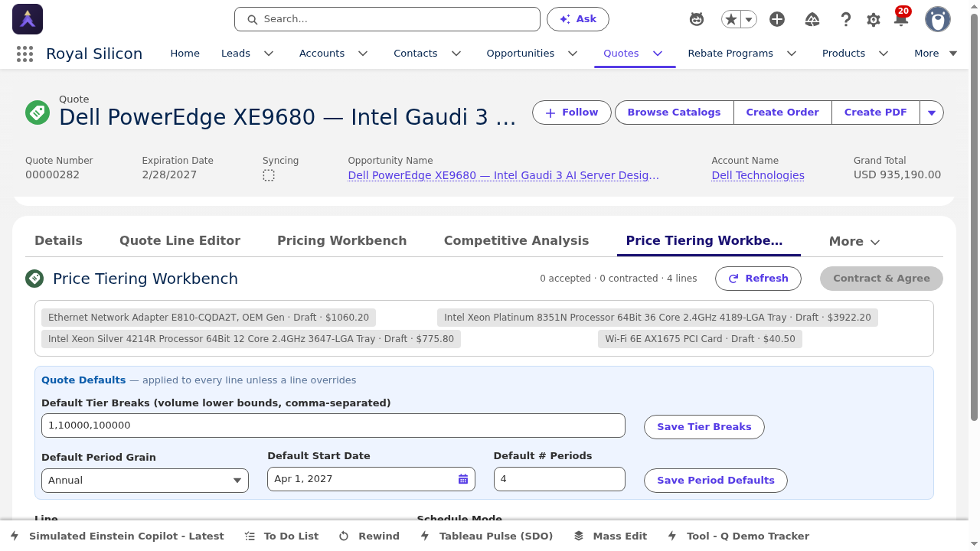Image resolution: width=980 pixels, height=551 pixels.
Task: Click the global Search field
Action: point(387,19)
